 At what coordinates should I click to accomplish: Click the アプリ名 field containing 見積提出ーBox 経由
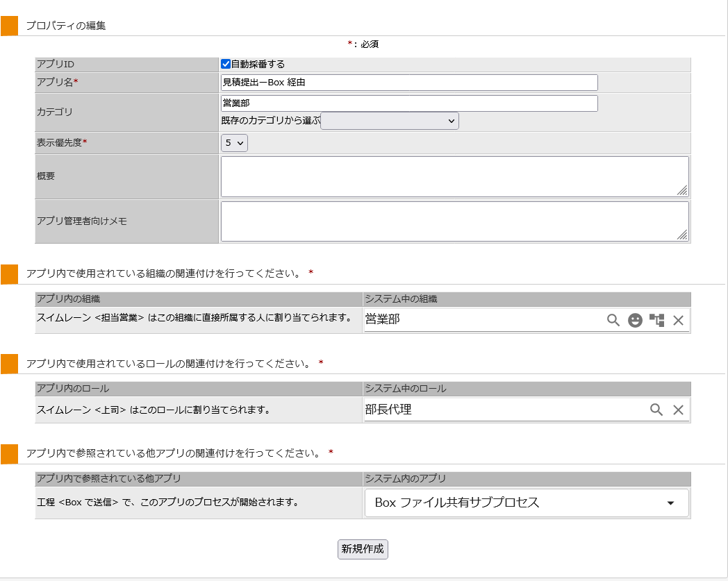[x=408, y=83]
